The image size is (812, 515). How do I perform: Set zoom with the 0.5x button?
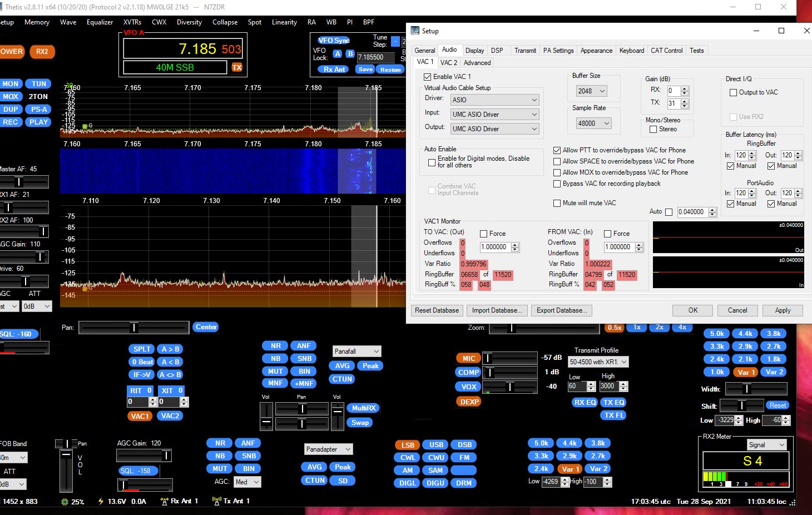point(615,328)
